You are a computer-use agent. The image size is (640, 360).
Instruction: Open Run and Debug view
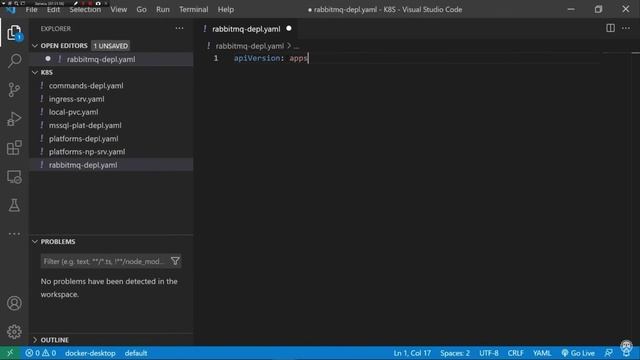click(x=14, y=119)
